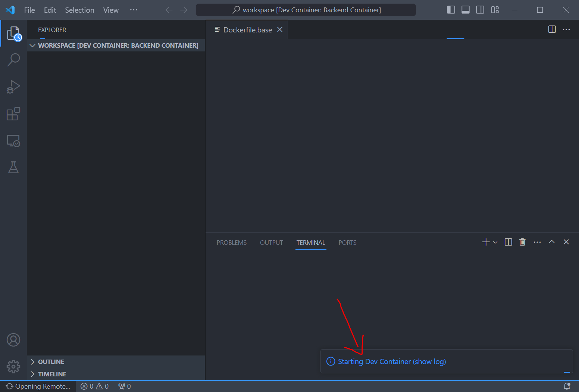Go forward with the right arrow

click(184, 10)
